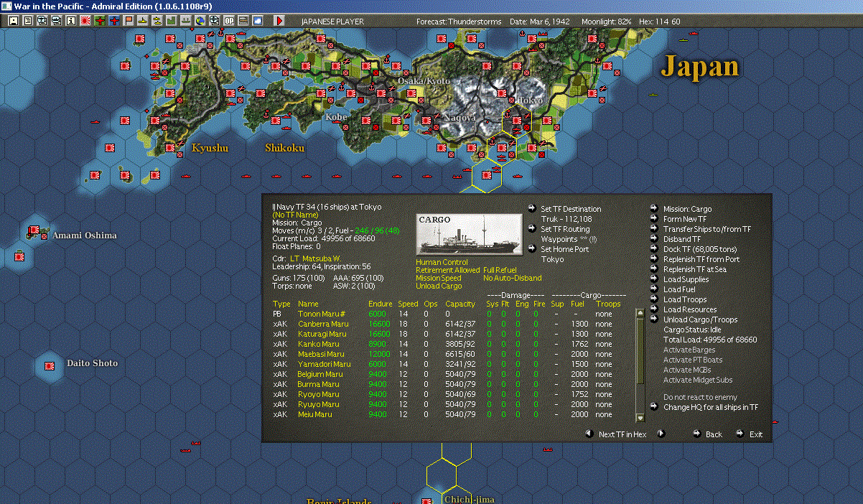Click Change HQ for all ships in TF
This screenshot has height=504, width=863.
point(710,407)
